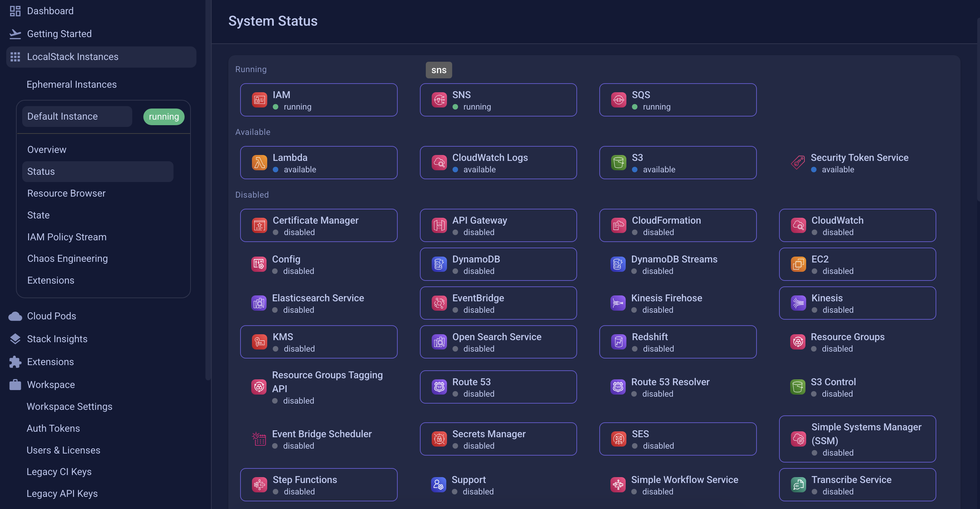Click the KMS service card
The width and height of the screenshot is (980, 509).
point(319,342)
